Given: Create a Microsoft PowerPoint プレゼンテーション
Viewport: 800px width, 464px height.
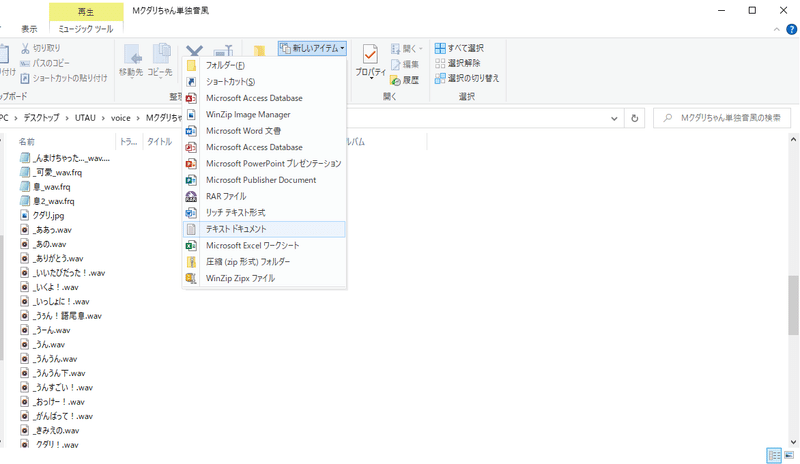Looking at the screenshot, I should pos(264,163).
